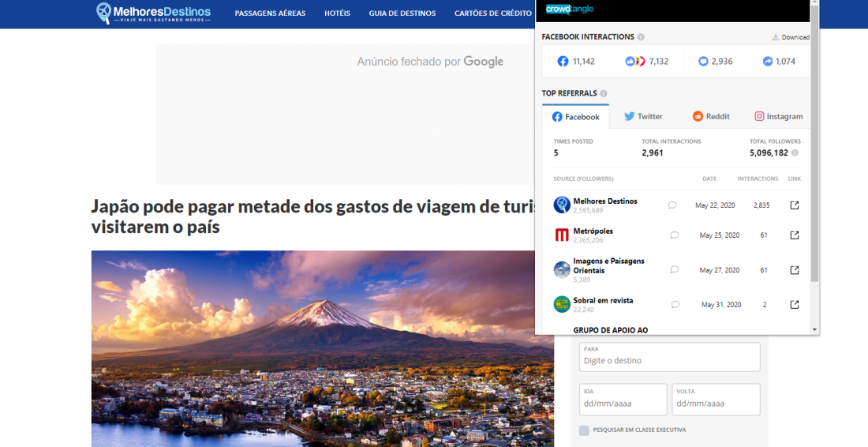Click GRUPO DE APOIO AO source name
The width and height of the screenshot is (868, 447).
611,330
